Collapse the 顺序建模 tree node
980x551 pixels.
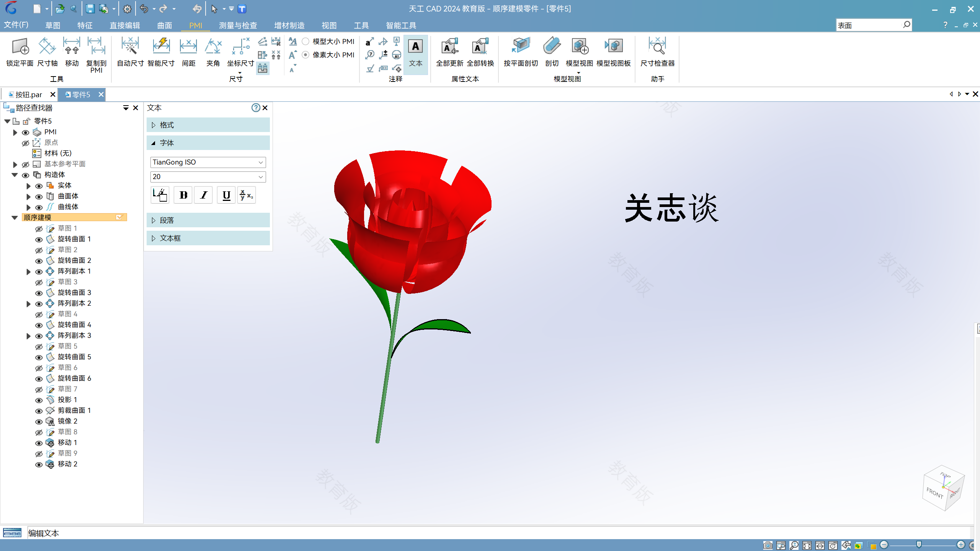(x=15, y=218)
